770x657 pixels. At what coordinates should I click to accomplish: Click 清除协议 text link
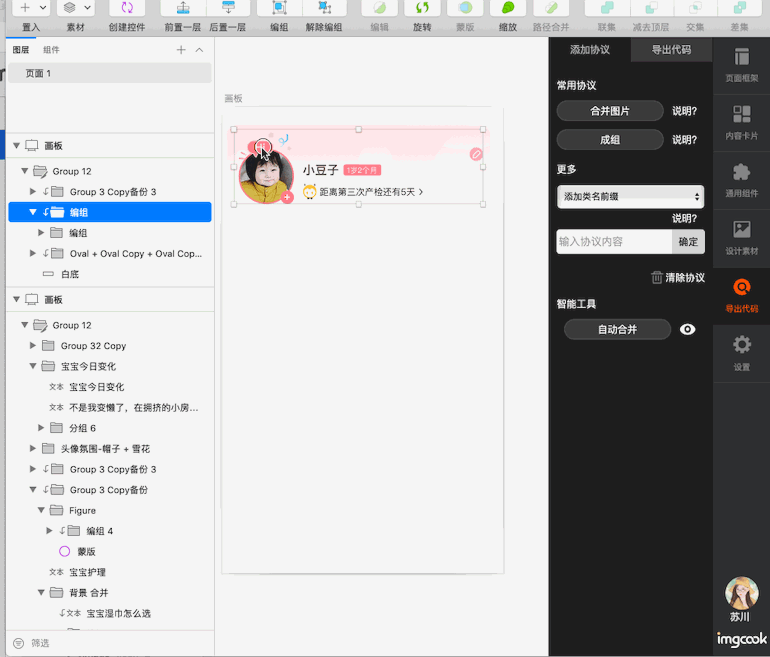coord(685,278)
